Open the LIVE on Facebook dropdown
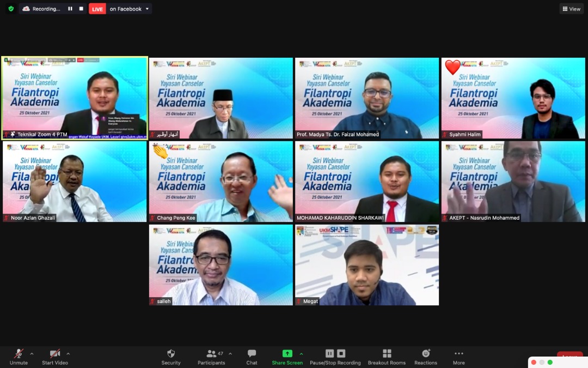This screenshot has width=588, height=368. click(x=147, y=9)
